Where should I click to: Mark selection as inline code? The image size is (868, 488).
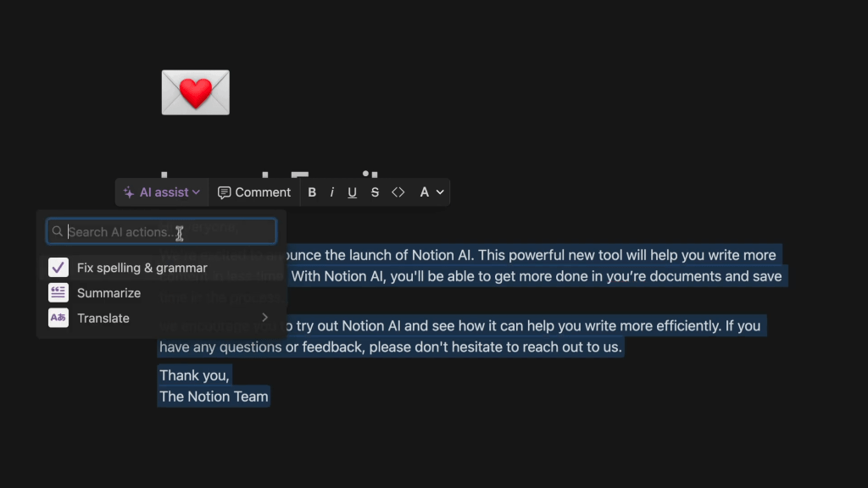(x=398, y=192)
